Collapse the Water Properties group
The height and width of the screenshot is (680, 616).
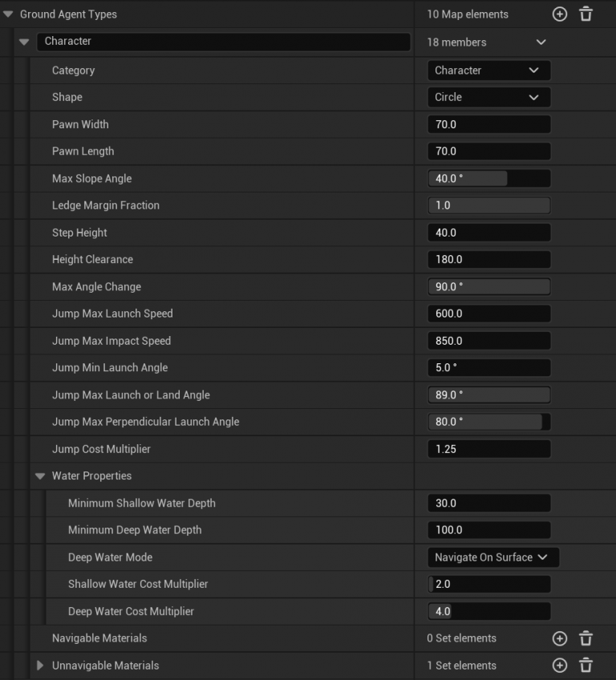click(x=40, y=476)
